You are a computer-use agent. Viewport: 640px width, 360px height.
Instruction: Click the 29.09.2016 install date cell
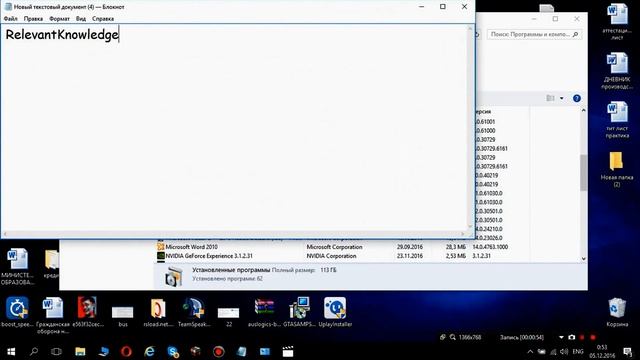point(410,247)
